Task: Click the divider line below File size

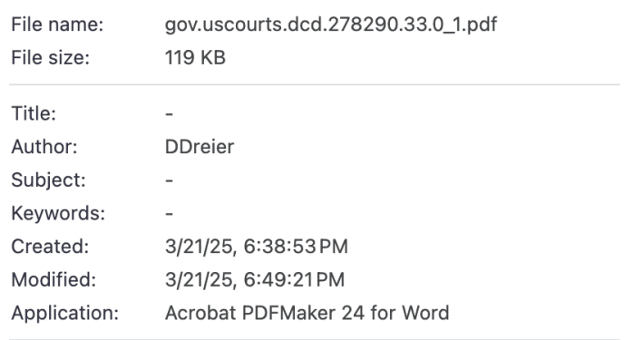Action: (314, 84)
